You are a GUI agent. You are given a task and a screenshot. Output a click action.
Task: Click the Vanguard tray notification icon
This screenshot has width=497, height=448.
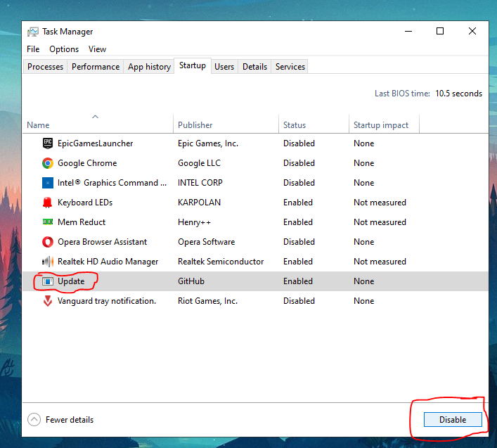pos(48,301)
